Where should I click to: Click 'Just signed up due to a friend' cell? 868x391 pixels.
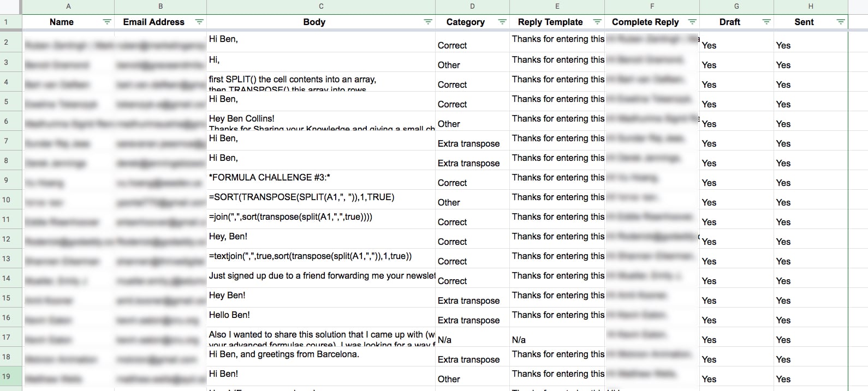pos(321,278)
